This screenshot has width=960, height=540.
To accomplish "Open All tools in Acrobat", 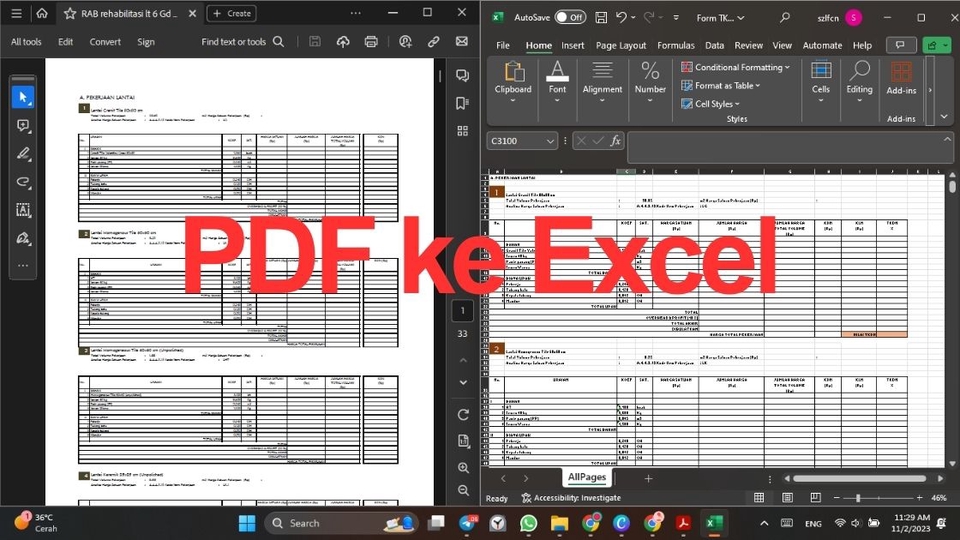I will [x=26, y=42].
